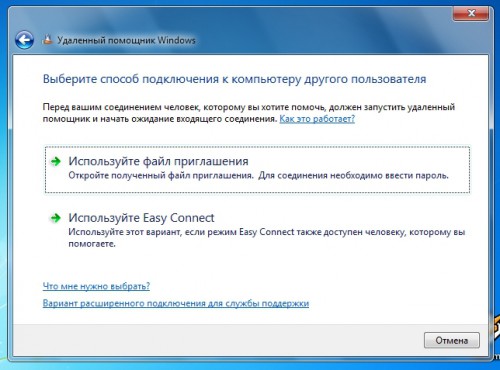Viewport: 500px width, 370px height.
Task: Select the Используйте Easy Connect option
Action: (257, 230)
